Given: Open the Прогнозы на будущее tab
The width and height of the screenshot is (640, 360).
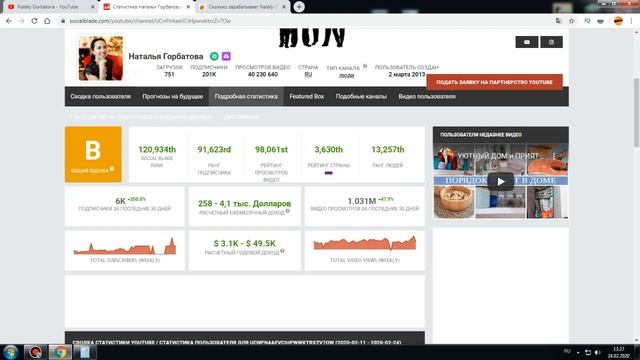Looking at the screenshot, I should point(173,97).
